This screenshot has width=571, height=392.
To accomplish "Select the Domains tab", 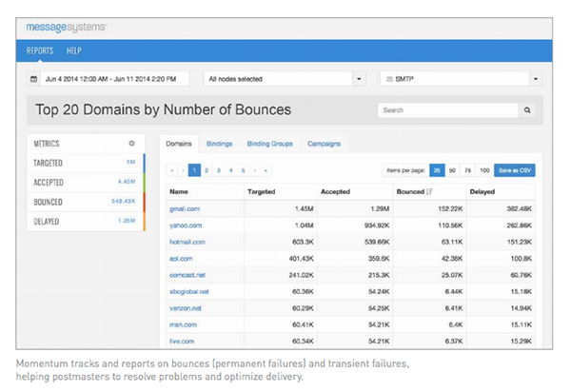I will [179, 144].
